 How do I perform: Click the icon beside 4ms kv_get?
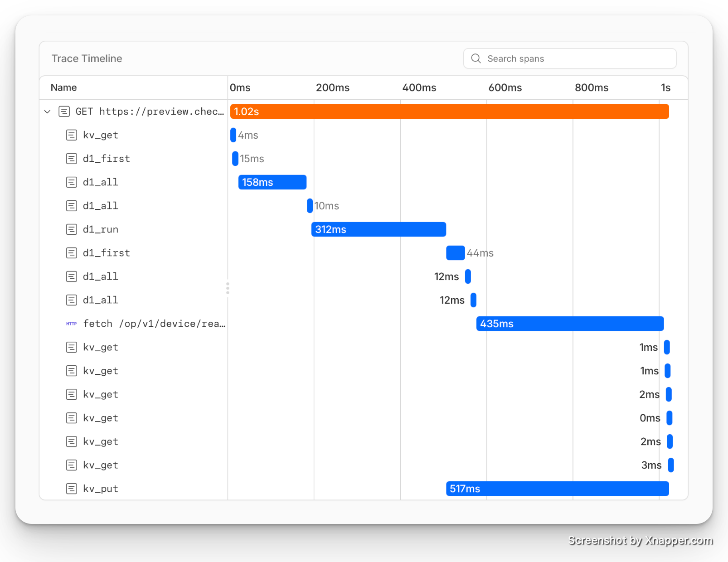coord(71,135)
